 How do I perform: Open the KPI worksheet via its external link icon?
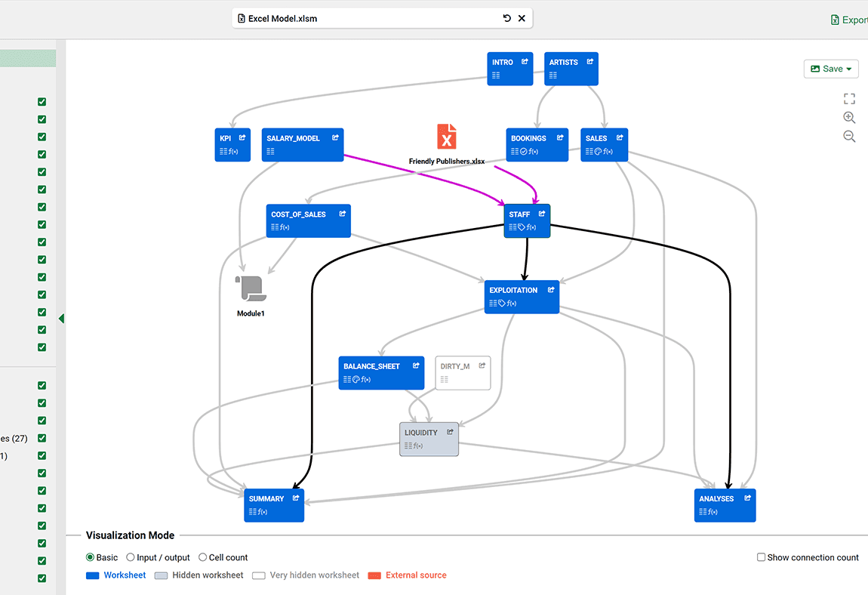coord(242,137)
